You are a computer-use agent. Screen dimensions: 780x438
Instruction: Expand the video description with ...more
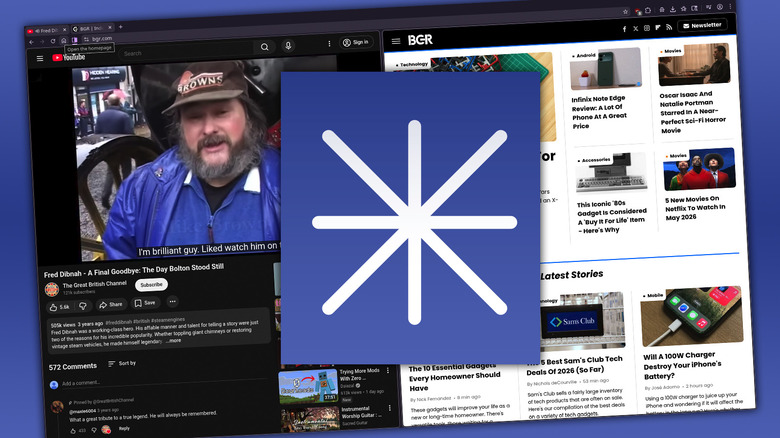click(x=174, y=341)
